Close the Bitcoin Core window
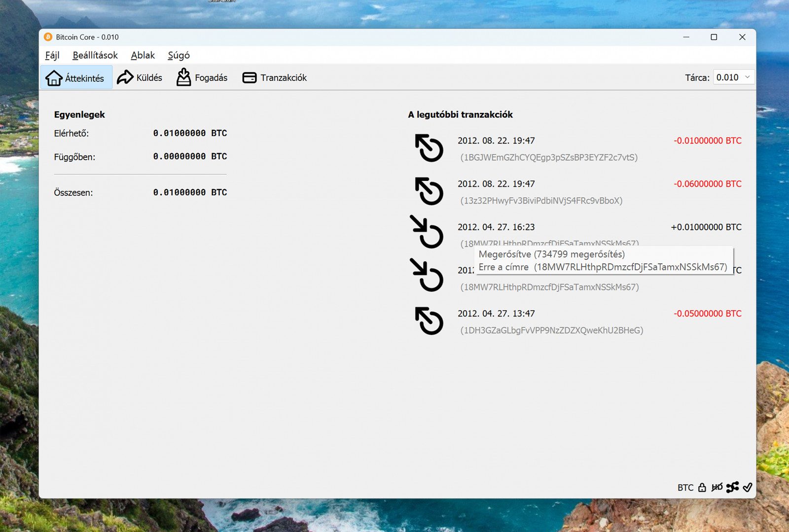The height and width of the screenshot is (532, 789). (742, 37)
